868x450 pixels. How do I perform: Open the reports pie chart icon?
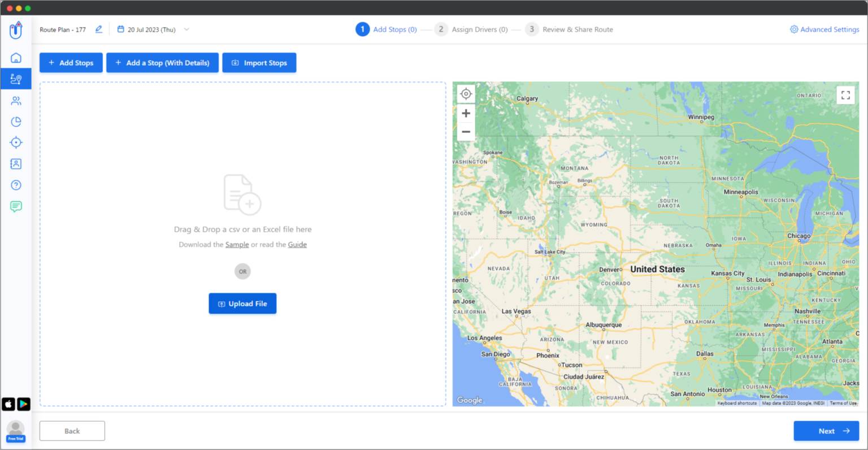[x=16, y=121]
